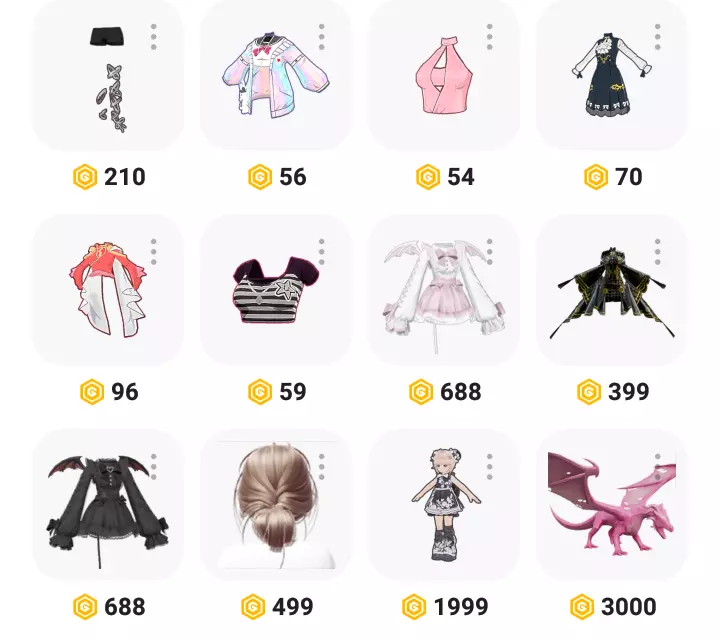This screenshot has width=720, height=640.
Task: Open three-dot menu on black shorts item
Action: pos(153,37)
